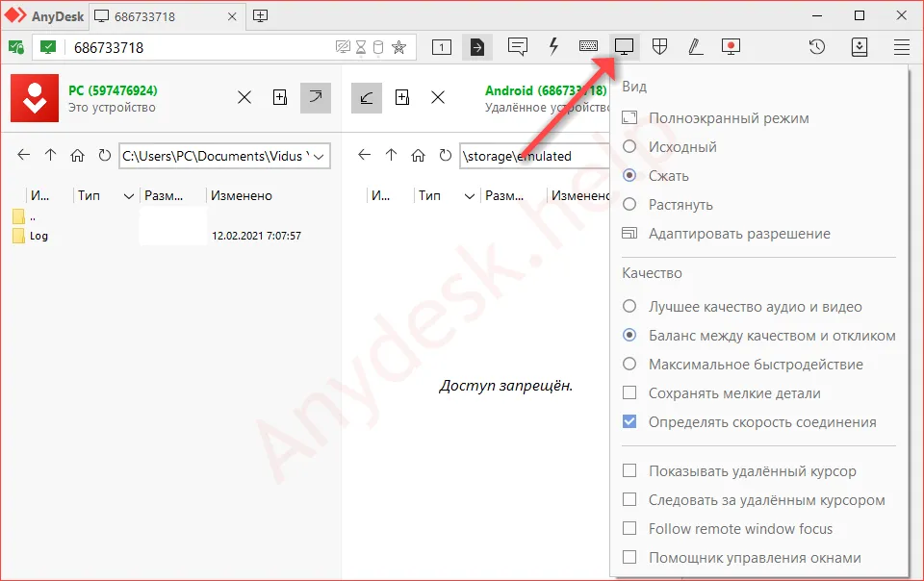Start session recording with the record icon

(x=731, y=46)
